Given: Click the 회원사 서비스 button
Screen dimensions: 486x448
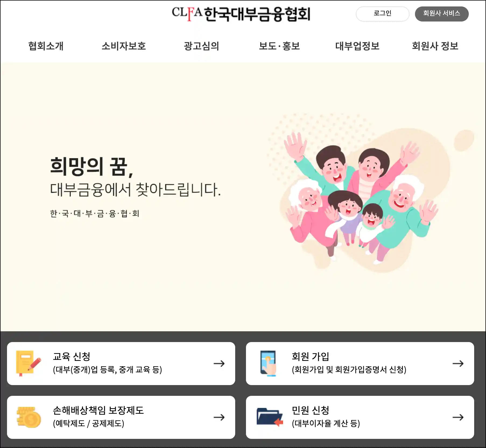Looking at the screenshot, I should point(442,14).
